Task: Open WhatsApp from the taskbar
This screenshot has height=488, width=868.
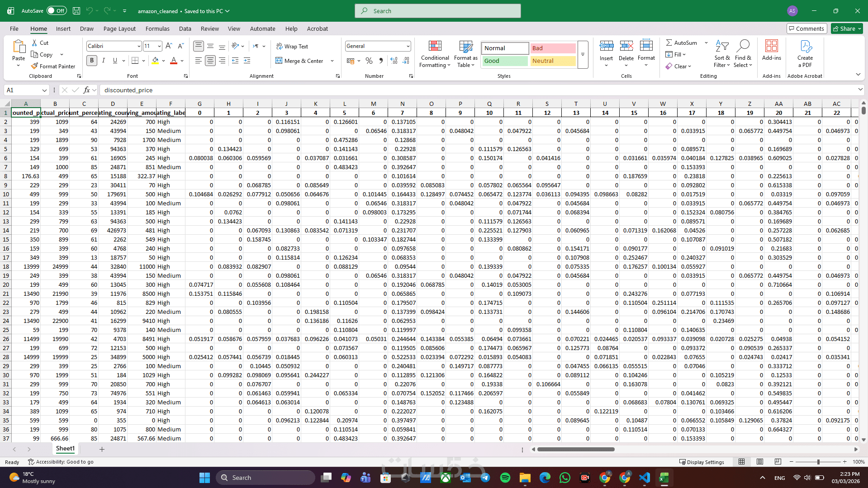Action: (565, 478)
